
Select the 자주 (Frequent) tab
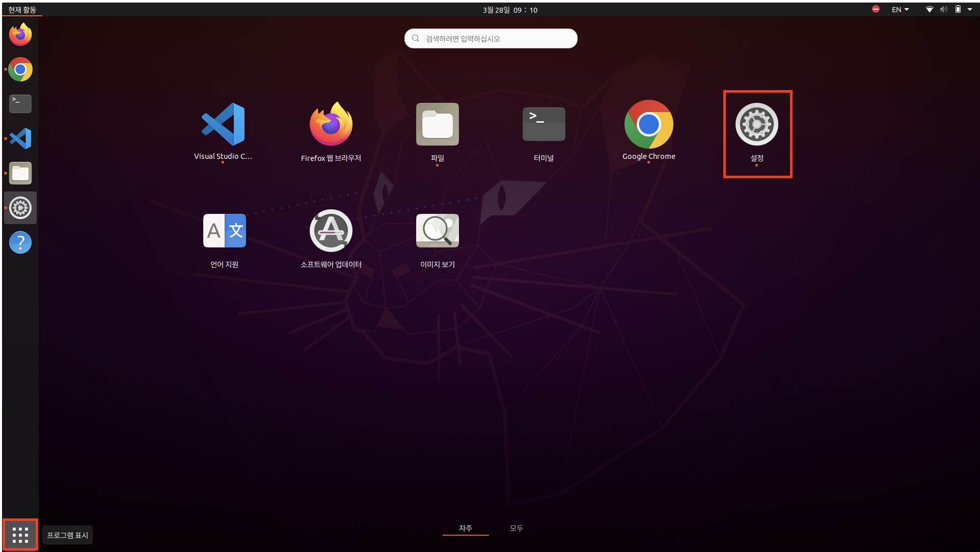click(465, 528)
